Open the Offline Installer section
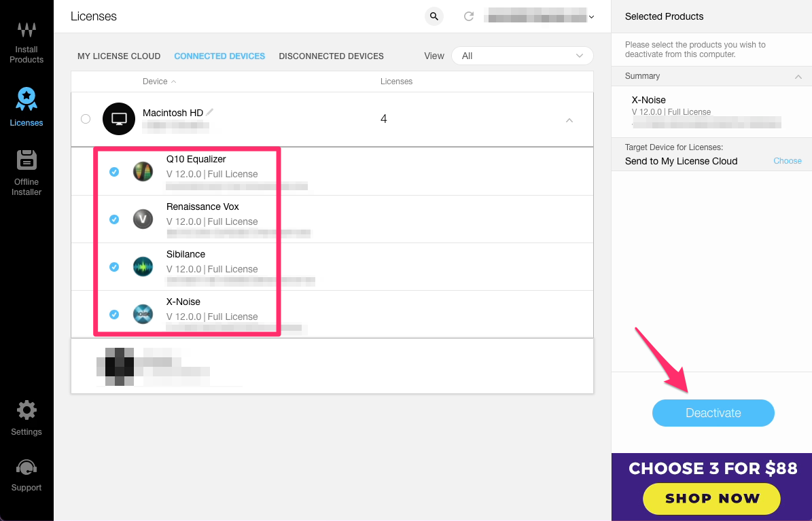812x521 pixels. pos(27,173)
